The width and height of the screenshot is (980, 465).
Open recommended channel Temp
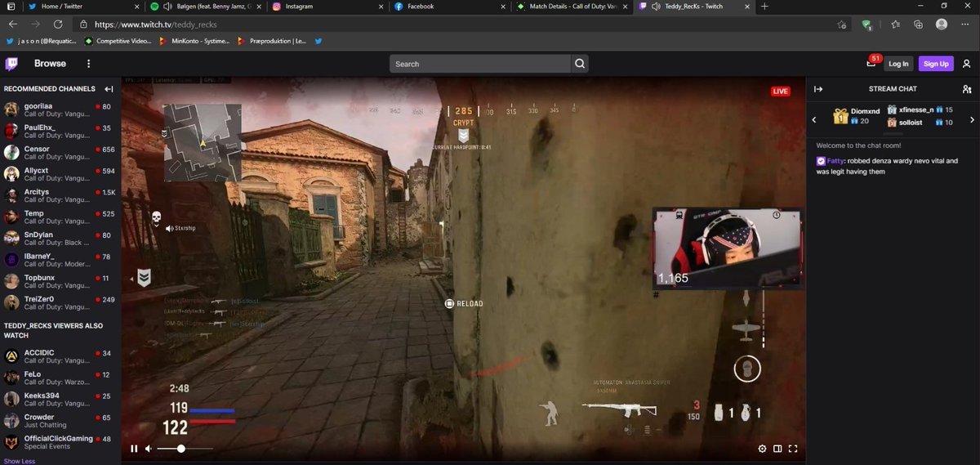[x=59, y=218]
